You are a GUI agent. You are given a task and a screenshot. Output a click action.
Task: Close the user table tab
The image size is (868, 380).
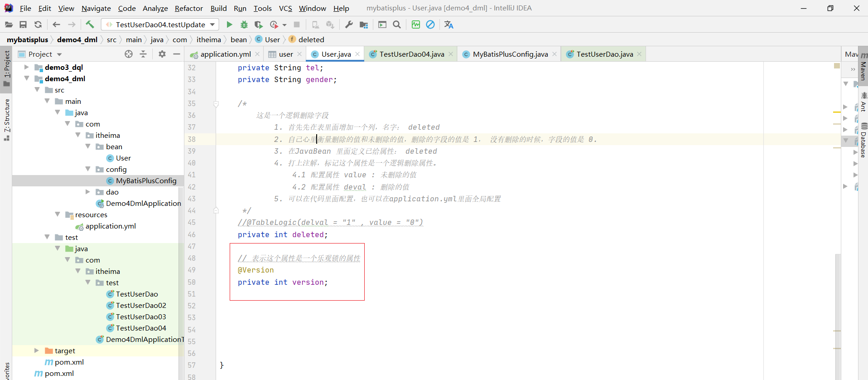(x=299, y=54)
